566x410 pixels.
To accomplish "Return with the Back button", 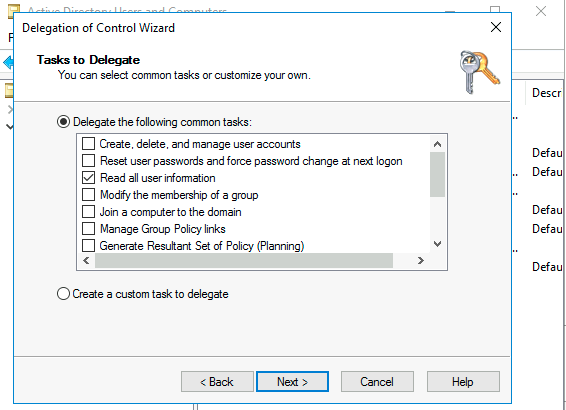I will click(217, 381).
